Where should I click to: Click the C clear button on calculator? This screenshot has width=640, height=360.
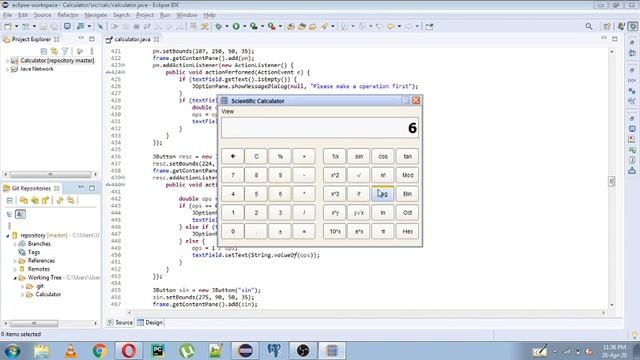(x=256, y=156)
